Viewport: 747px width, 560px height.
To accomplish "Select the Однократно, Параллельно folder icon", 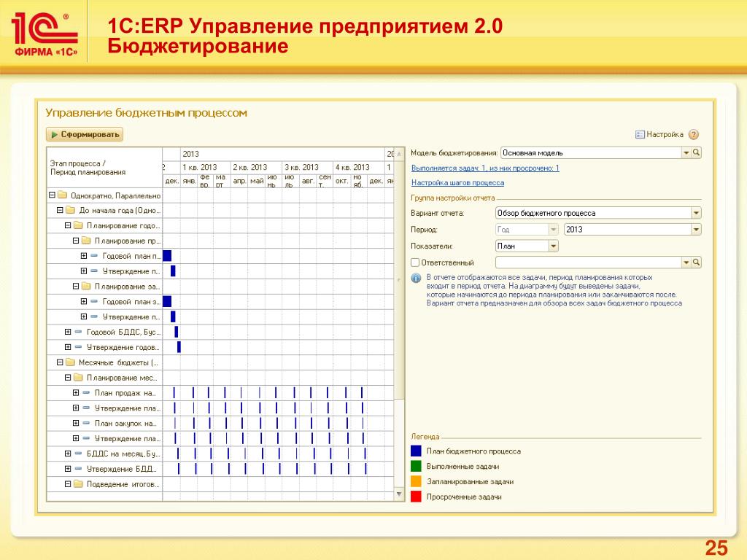I will 63,195.
